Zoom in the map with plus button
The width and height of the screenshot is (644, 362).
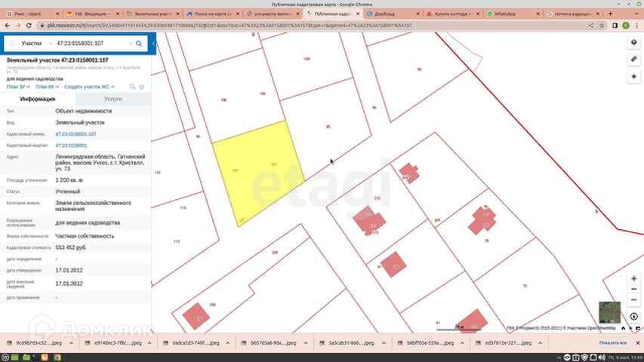tap(633, 279)
